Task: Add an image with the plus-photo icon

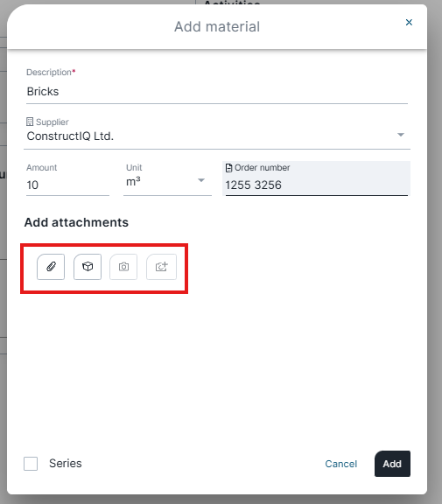Action: coord(161,267)
